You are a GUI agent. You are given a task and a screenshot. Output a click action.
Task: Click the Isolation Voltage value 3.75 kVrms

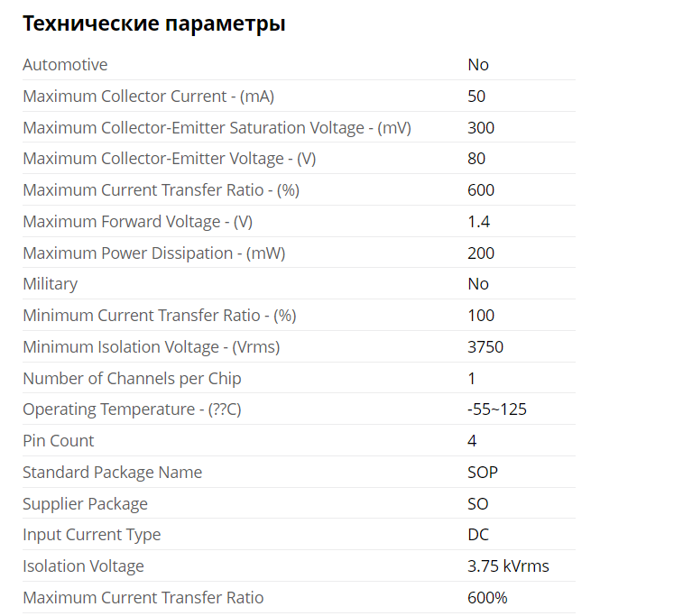point(508,566)
